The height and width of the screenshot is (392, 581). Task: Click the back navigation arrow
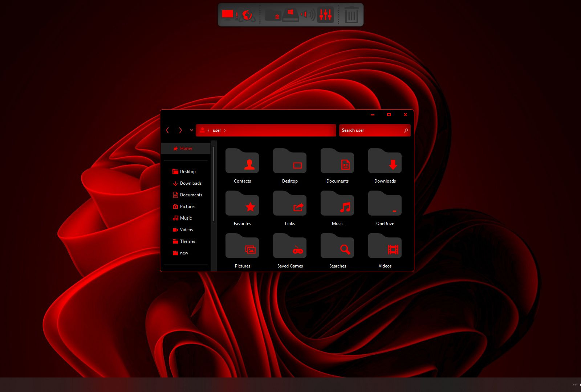point(167,130)
